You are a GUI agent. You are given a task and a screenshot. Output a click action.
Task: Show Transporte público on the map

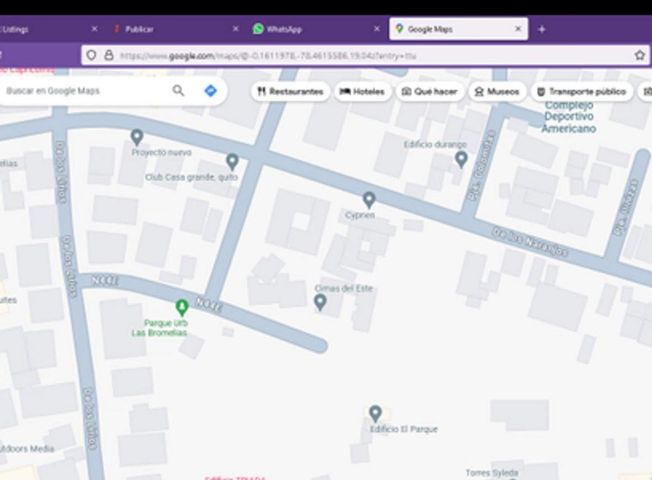(x=582, y=92)
